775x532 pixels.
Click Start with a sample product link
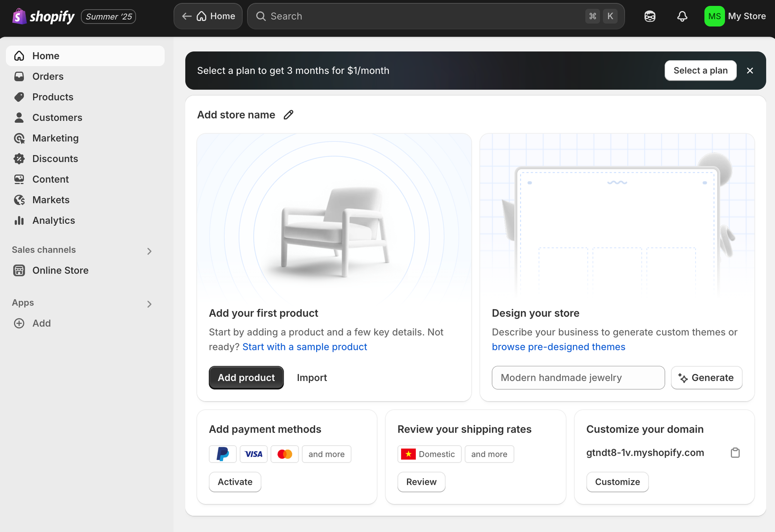(x=305, y=347)
